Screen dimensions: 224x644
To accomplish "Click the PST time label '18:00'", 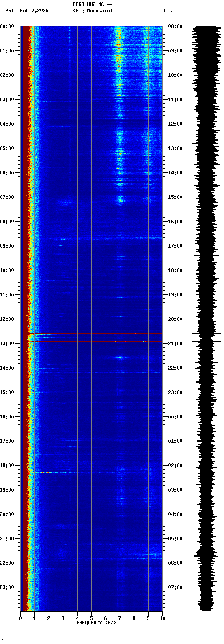I will (7, 466).
